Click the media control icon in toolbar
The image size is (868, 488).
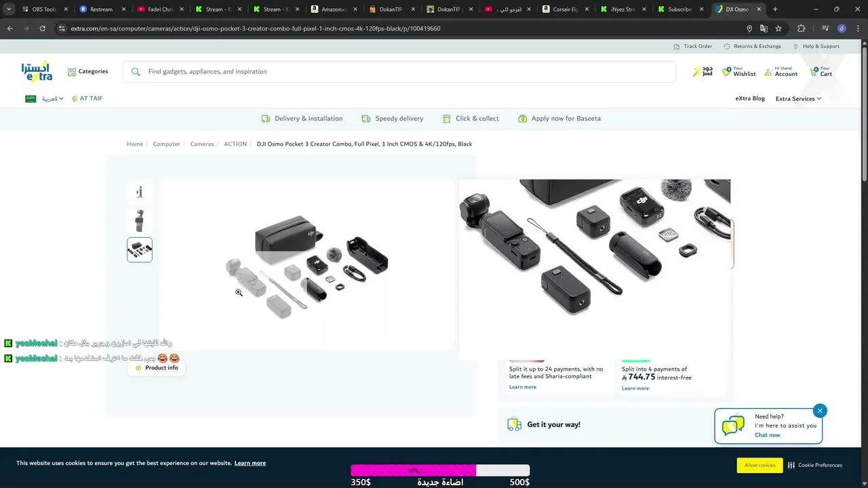tap(825, 28)
